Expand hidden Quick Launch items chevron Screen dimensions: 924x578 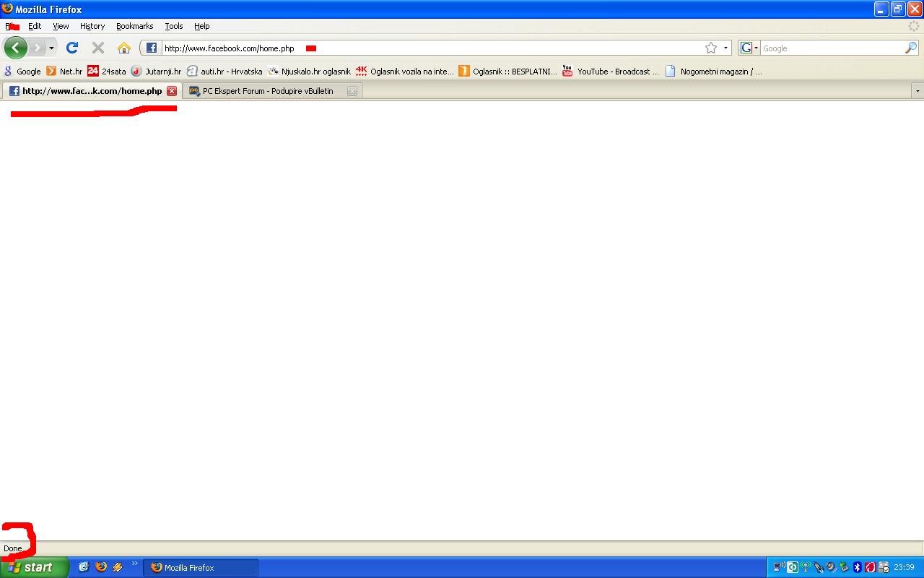click(x=134, y=565)
